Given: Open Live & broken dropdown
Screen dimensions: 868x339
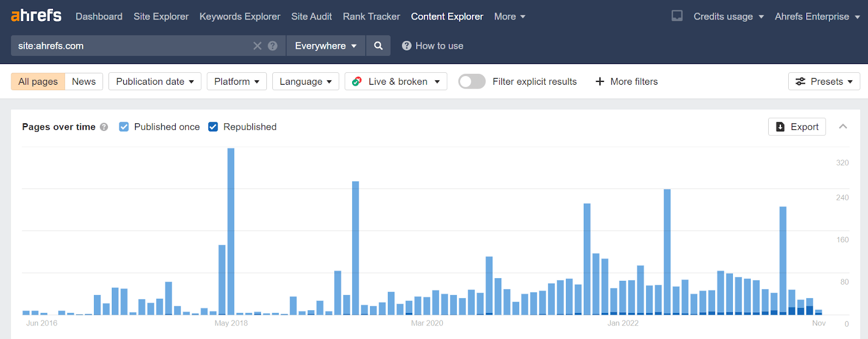Looking at the screenshot, I should (x=396, y=81).
